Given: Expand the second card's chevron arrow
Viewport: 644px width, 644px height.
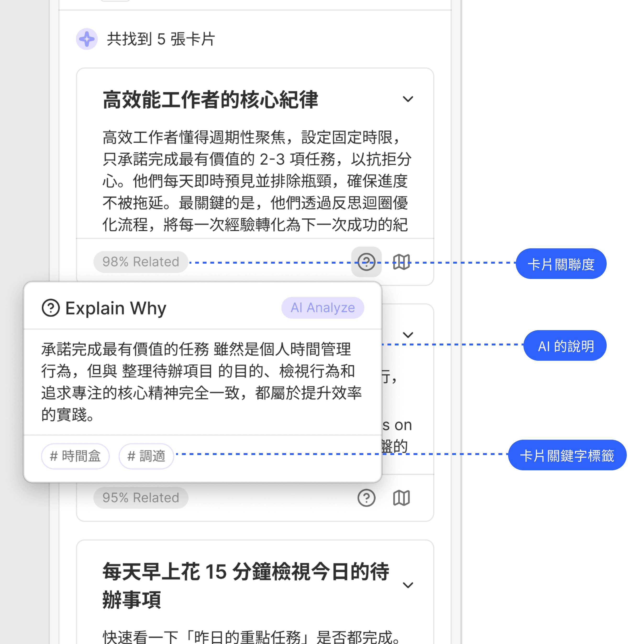Looking at the screenshot, I should tap(408, 335).
